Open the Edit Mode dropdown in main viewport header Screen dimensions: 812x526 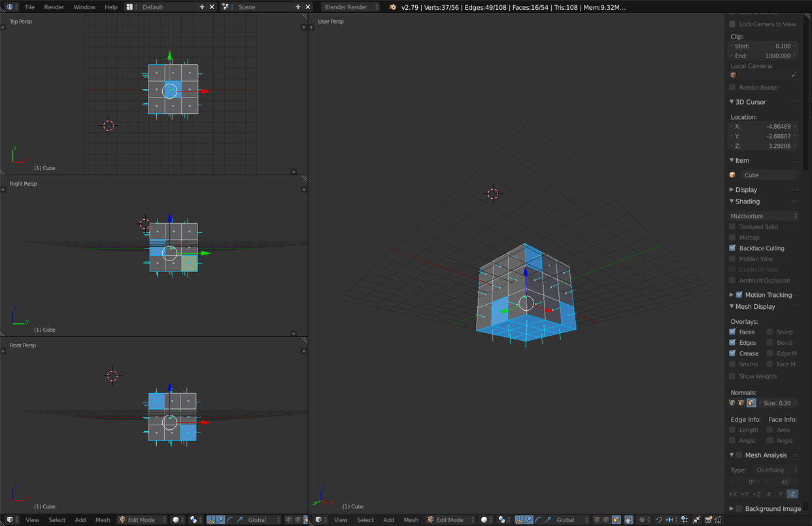(x=450, y=520)
